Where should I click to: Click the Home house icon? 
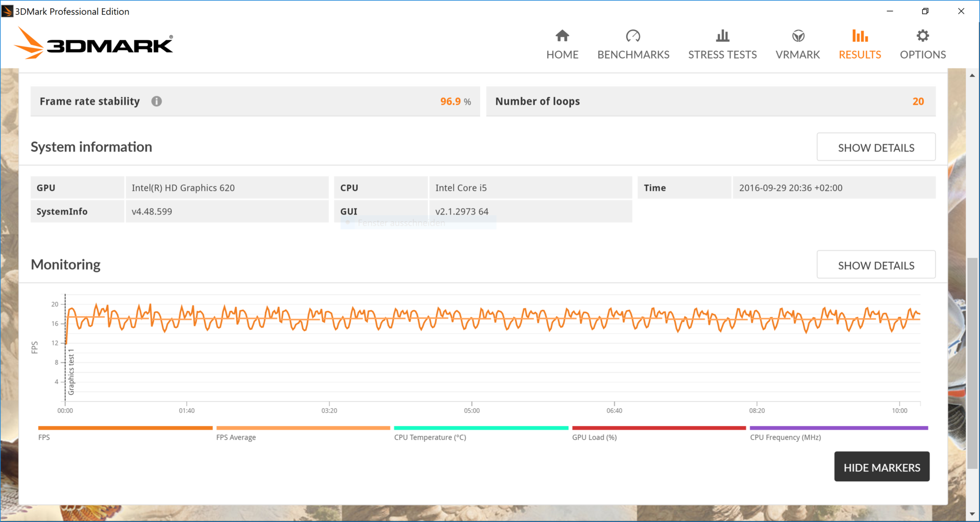562,36
